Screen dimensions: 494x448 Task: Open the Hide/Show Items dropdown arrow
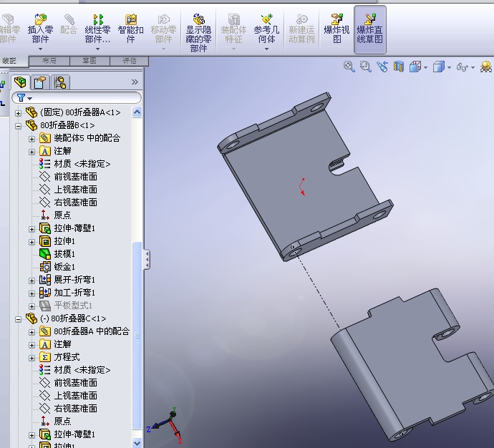pos(473,67)
